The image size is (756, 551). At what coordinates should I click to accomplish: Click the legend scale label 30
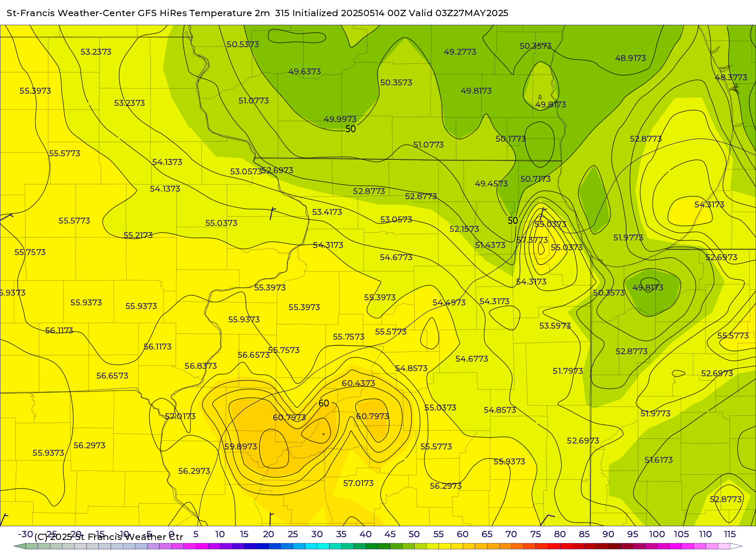(x=317, y=534)
